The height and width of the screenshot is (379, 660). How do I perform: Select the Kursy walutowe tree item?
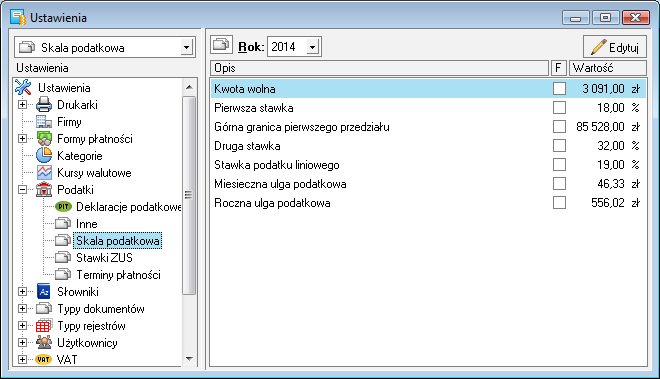(x=94, y=173)
